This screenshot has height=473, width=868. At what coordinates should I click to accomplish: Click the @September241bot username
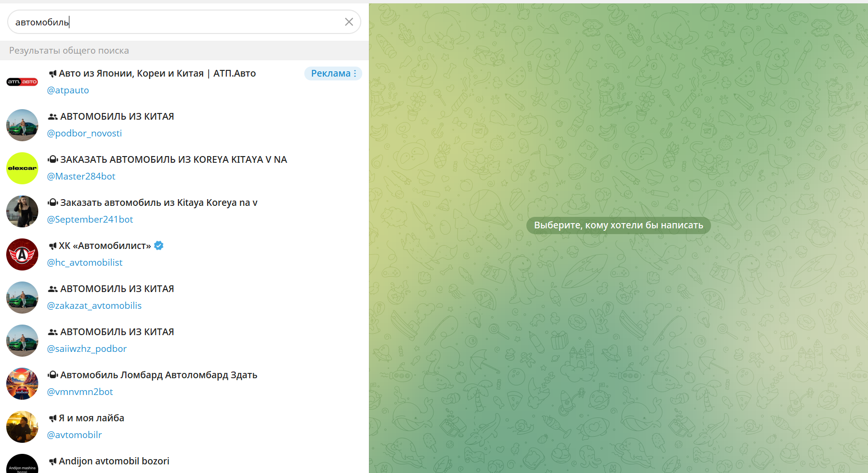pyautogui.click(x=90, y=219)
